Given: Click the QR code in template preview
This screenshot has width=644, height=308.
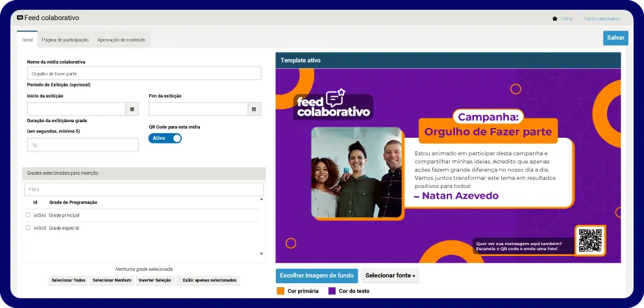Looking at the screenshot, I should 590,240.
